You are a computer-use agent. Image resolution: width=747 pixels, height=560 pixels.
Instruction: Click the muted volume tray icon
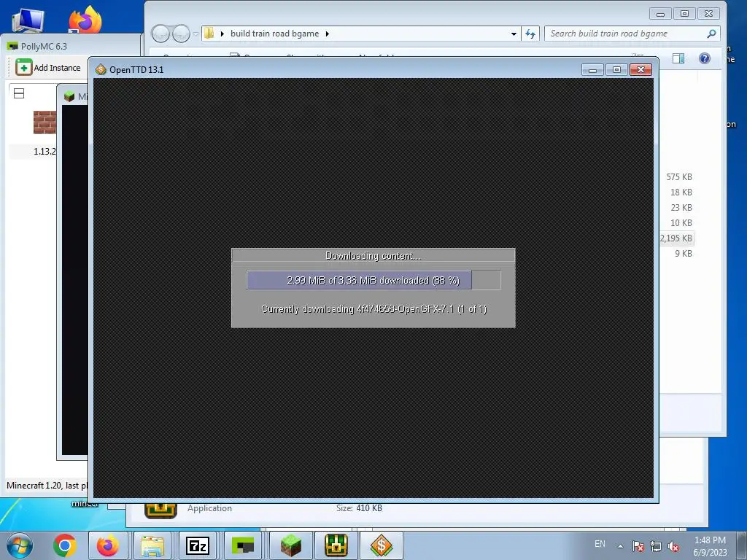[x=673, y=546]
